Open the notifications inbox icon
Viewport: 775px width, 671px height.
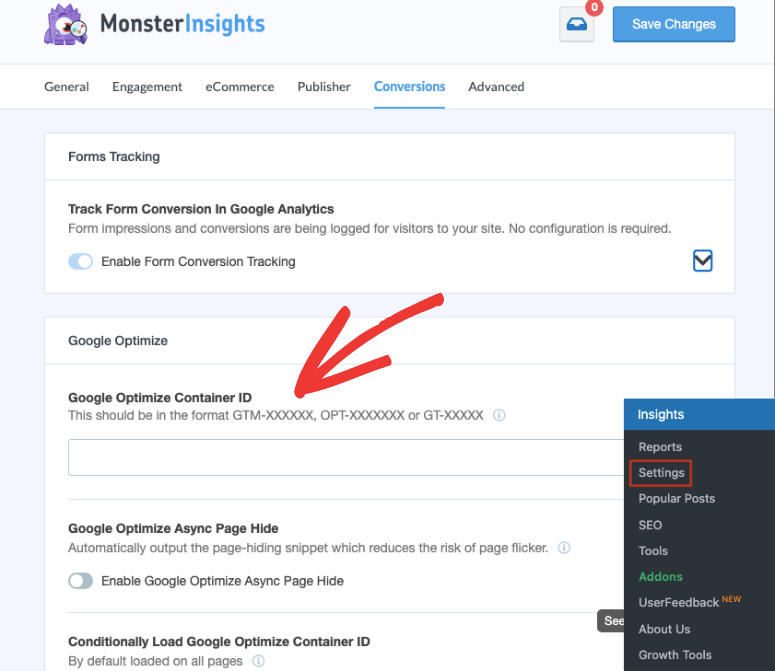point(576,24)
